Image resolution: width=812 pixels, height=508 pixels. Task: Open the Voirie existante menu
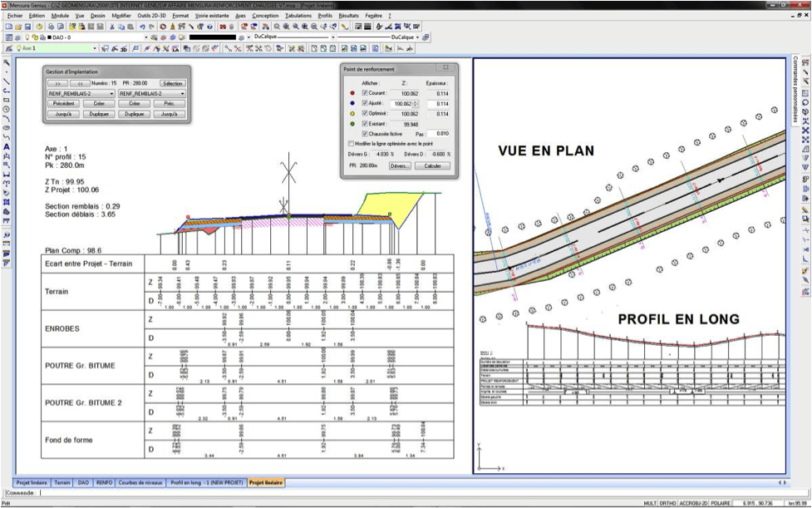coord(210,16)
